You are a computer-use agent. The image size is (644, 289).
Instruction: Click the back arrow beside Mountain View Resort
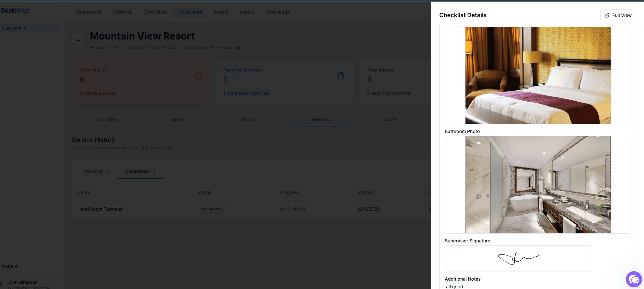tap(78, 40)
